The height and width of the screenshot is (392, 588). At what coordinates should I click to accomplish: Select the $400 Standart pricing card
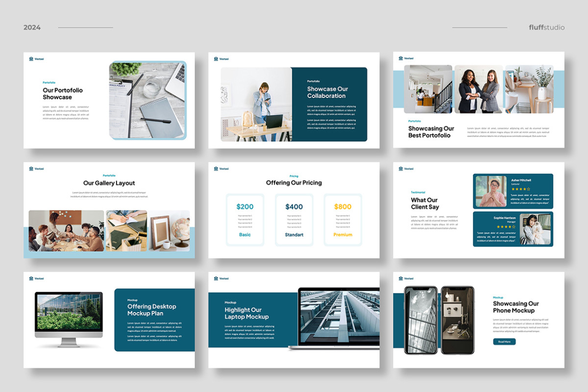pos(294,220)
